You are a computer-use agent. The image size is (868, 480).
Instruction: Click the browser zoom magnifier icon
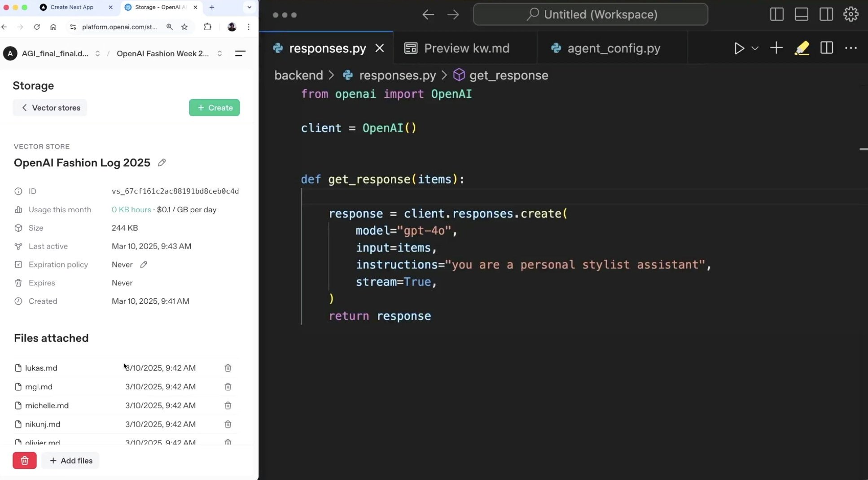(x=170, y=27)
